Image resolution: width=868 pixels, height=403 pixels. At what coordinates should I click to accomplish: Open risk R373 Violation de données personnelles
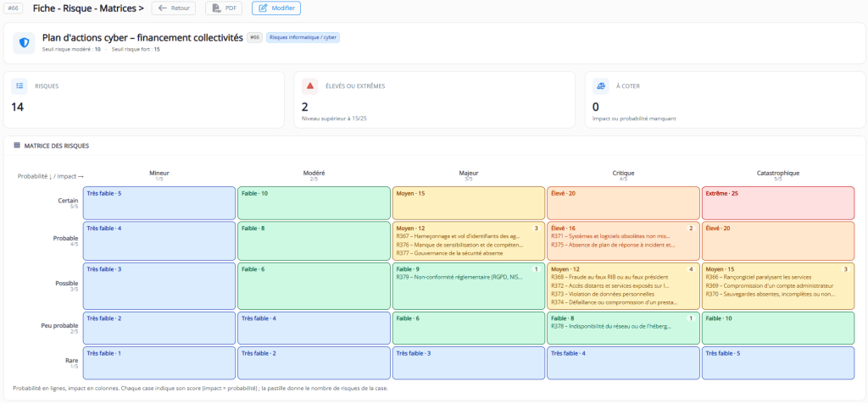[x=603, y=294]
